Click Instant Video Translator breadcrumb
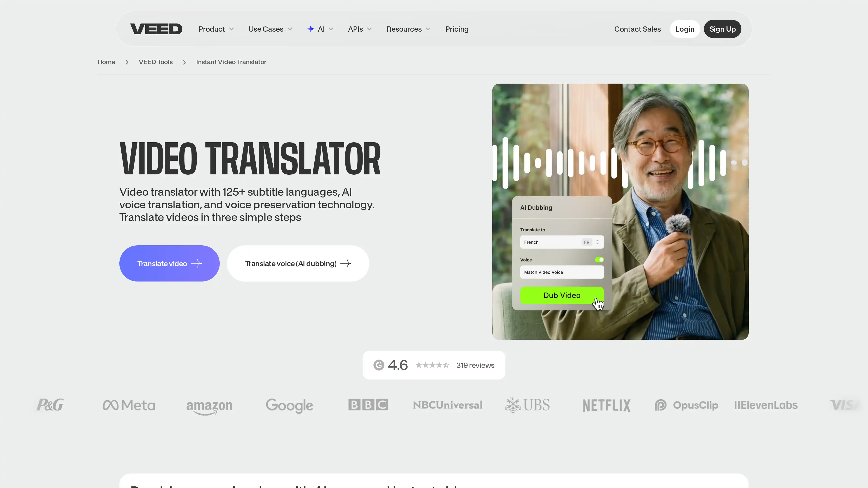Viewport: 868px width, 488px height. pos(231,62)
